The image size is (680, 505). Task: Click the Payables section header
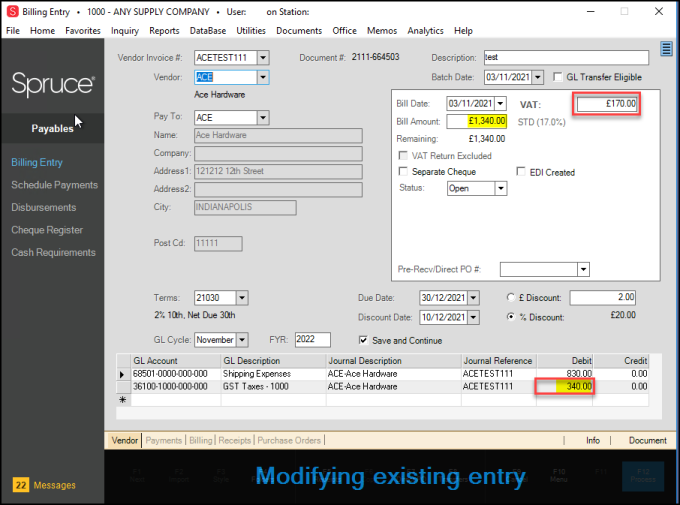click(x=52, y=128)
